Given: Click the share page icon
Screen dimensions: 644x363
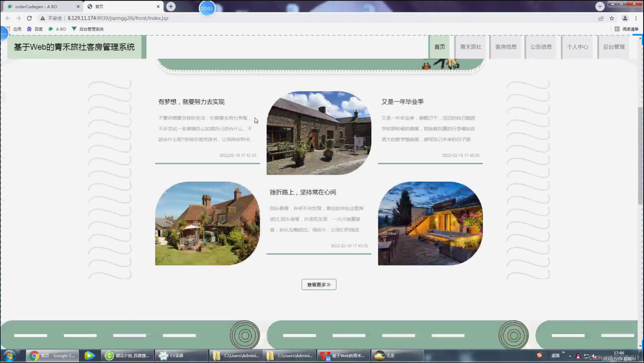Looking at the screenshot, I should click(x=601, y=18).
